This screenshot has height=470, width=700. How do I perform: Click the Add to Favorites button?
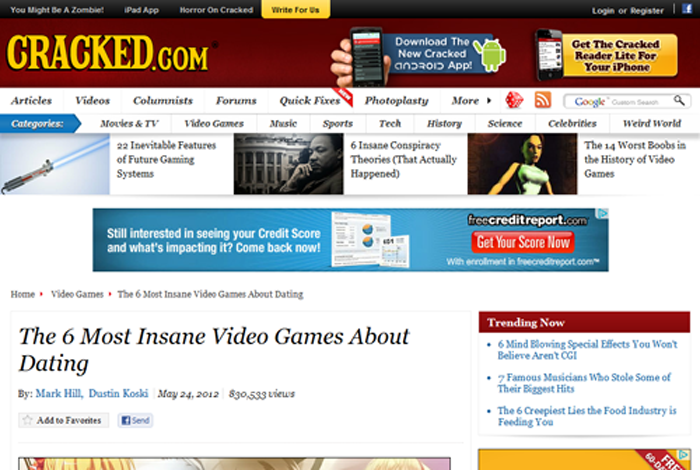pos(63,420)
